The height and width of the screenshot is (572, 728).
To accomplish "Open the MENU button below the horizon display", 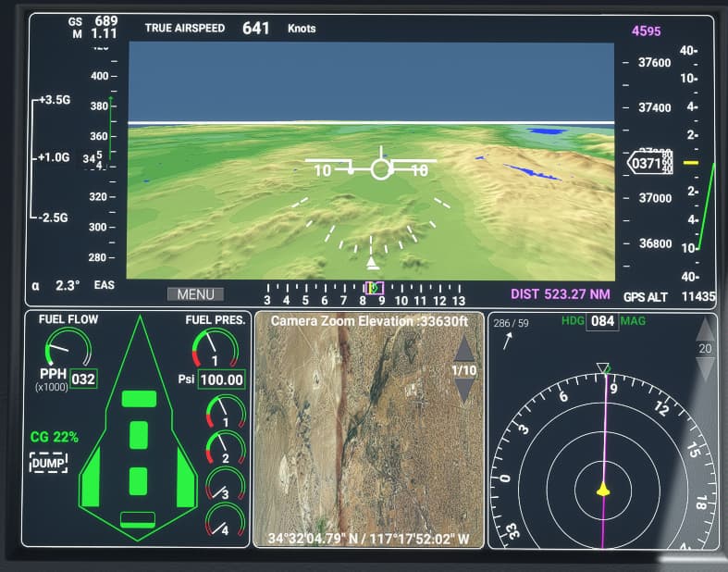I will 195,294.
